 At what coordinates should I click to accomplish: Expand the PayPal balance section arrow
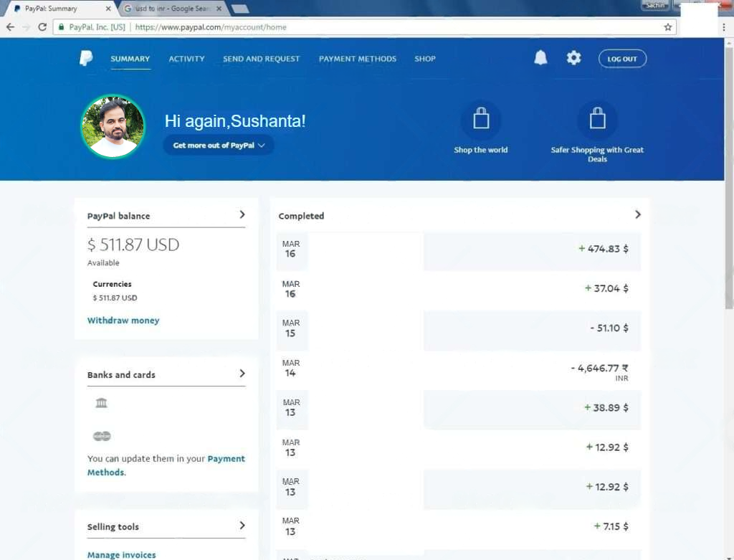(242, 214)
